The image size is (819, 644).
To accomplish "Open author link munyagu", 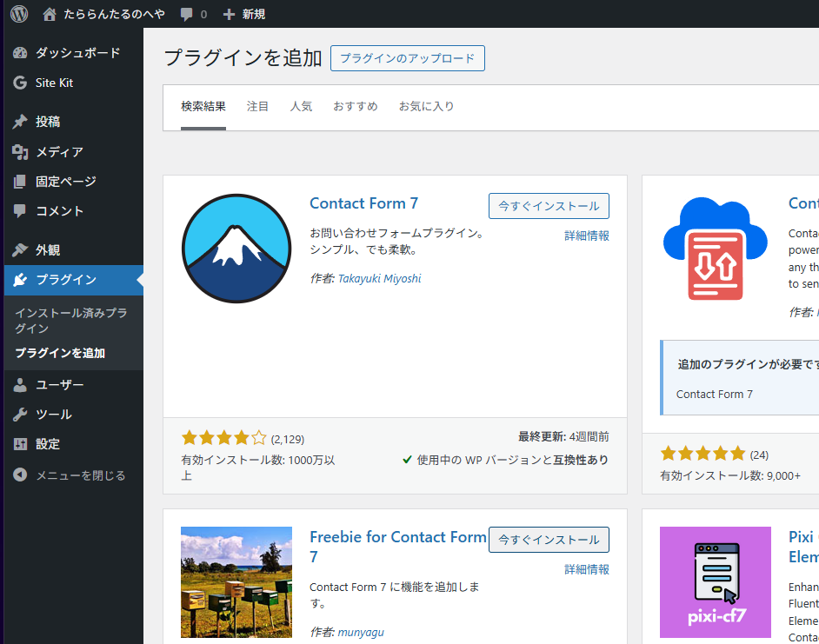I will click(361, 632).
